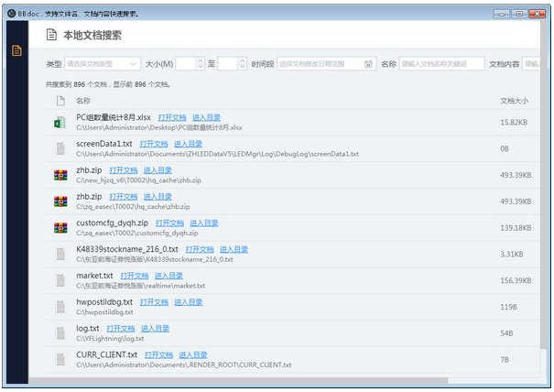Screen dimensions: 554x392
Task: Click the file icon beside log.txt
Action: point(60,332)
